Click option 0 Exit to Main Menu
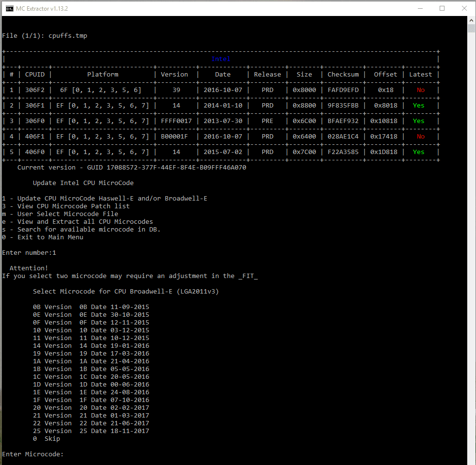Screen dimensions: 476x465 (43, 237)
